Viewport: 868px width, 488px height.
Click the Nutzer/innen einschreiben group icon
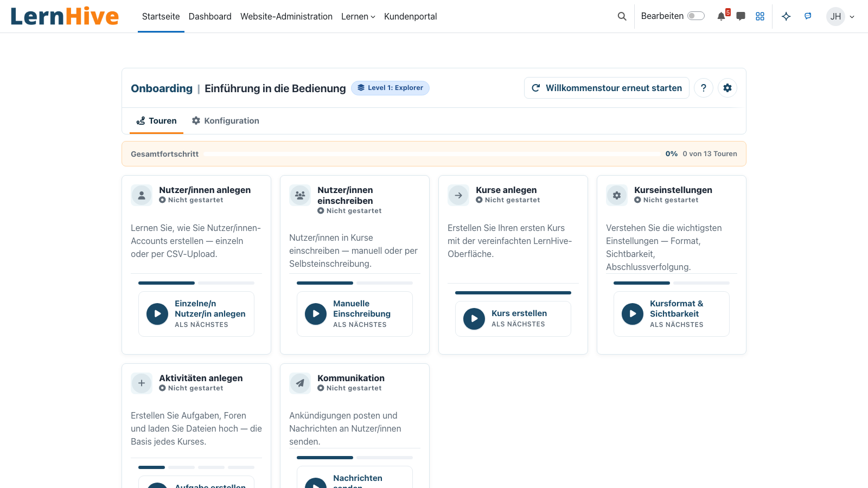300,195
